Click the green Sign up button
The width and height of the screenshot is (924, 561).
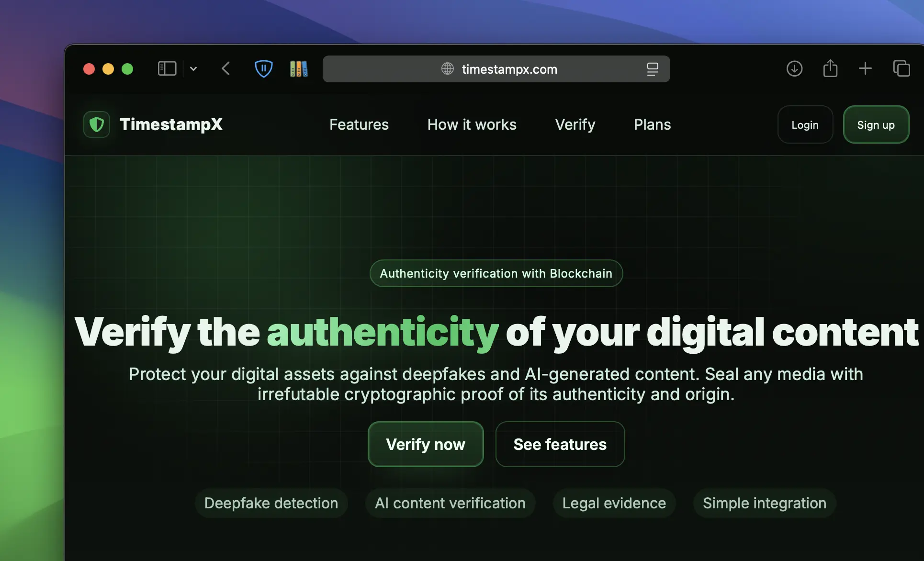point(876,124)
